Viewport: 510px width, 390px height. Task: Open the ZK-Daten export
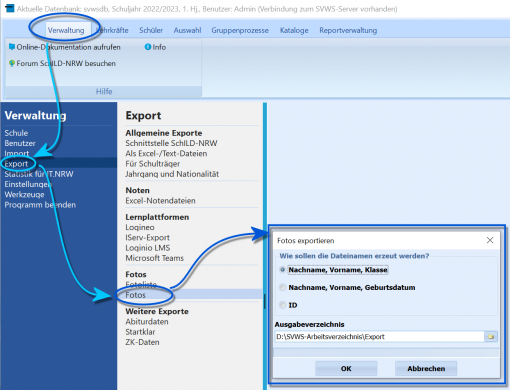(142, 342)
